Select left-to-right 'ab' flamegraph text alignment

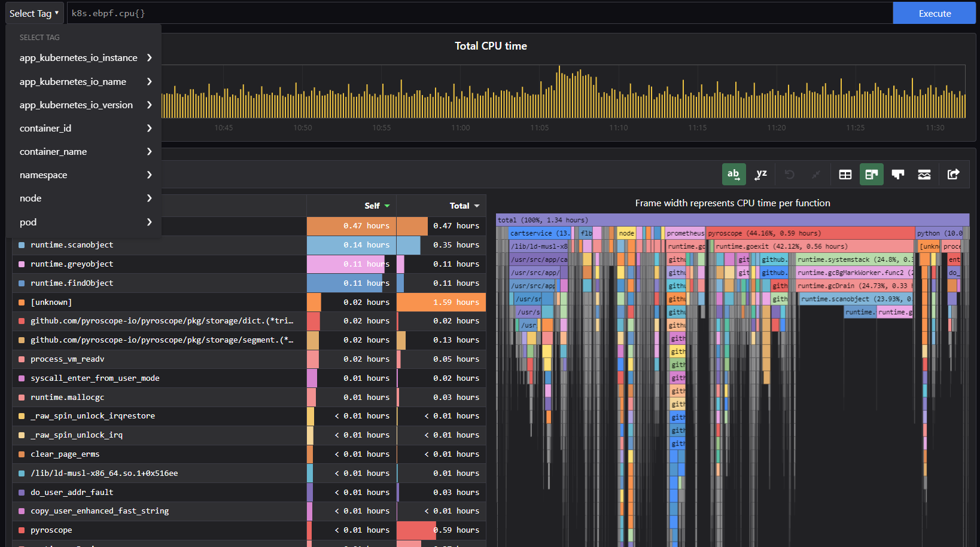coord(734,175)
